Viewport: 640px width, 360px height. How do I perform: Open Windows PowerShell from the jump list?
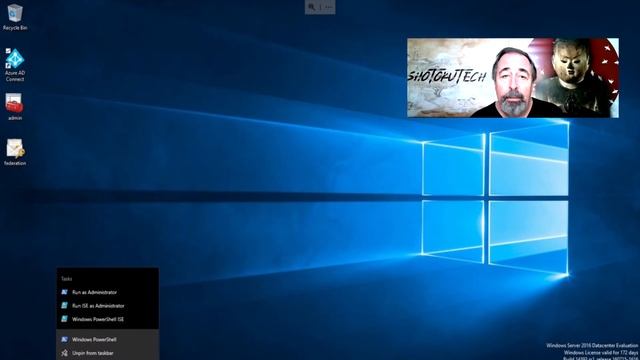coord(107,340)
